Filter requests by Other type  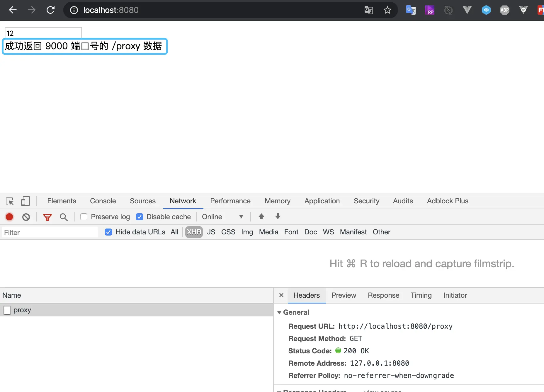click(x=382, y=232)
